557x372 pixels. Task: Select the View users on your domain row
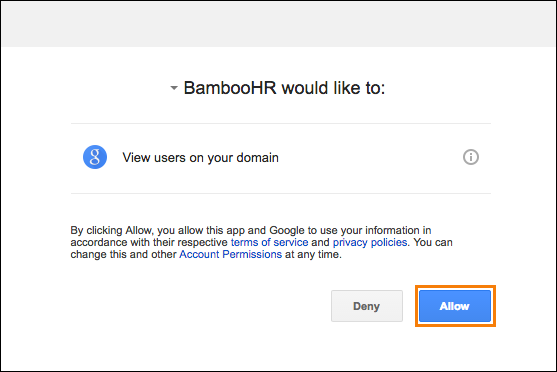click(x=281, y=158)
